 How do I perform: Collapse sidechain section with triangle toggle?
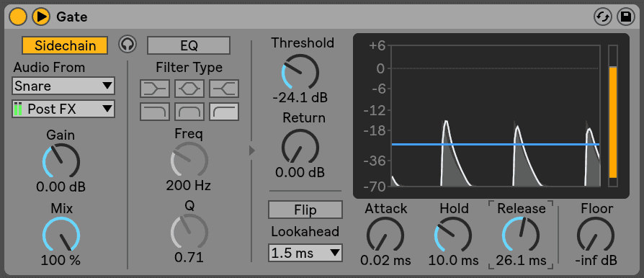coord(252,151)
